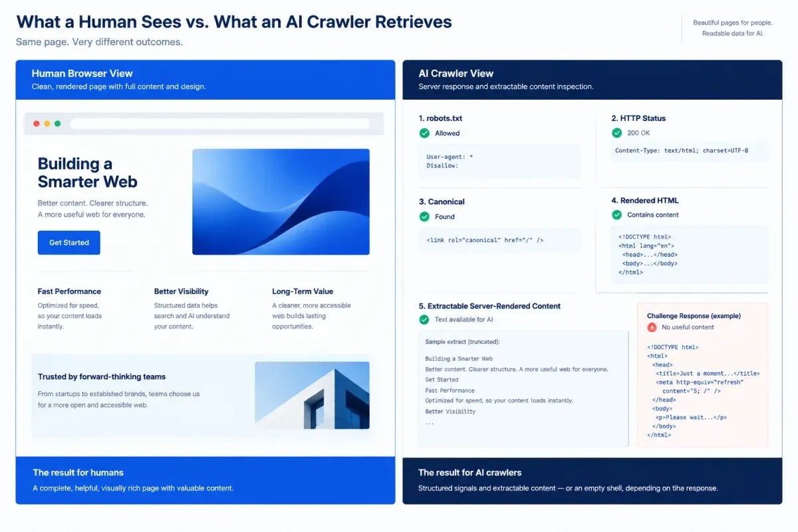The image size is (798, 532).
Task: Click the yellow minimize dot in mock browser
Action: pos(47,124)
